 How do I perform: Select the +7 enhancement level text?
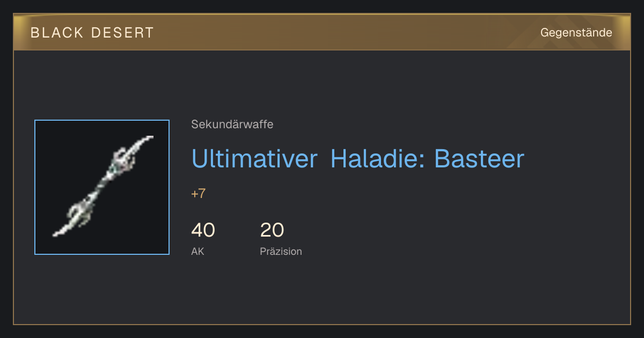199,194
